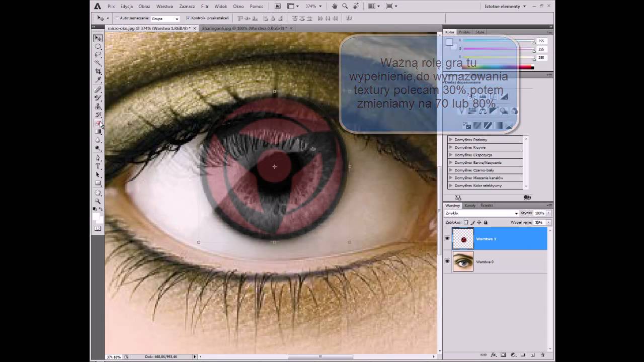The image size is (644, 362).
Task: Switch to the Ścieżki tab
Action: pos(487,205)
